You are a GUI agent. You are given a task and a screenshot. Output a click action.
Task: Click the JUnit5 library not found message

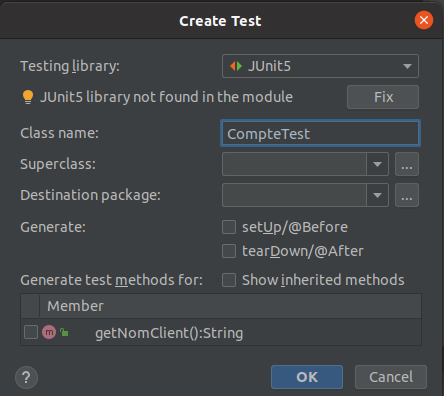166,97
